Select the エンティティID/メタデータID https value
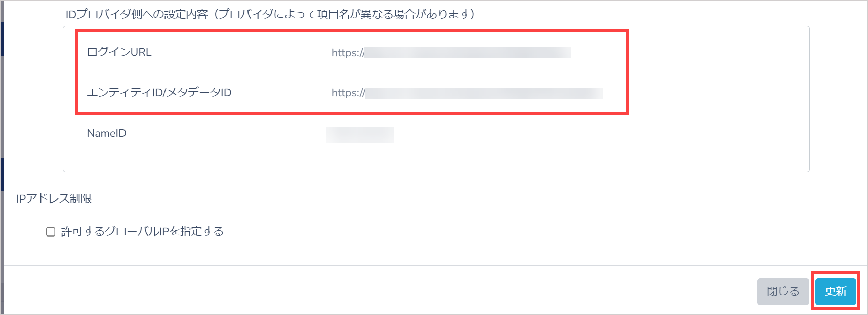 tap(467, 93)
